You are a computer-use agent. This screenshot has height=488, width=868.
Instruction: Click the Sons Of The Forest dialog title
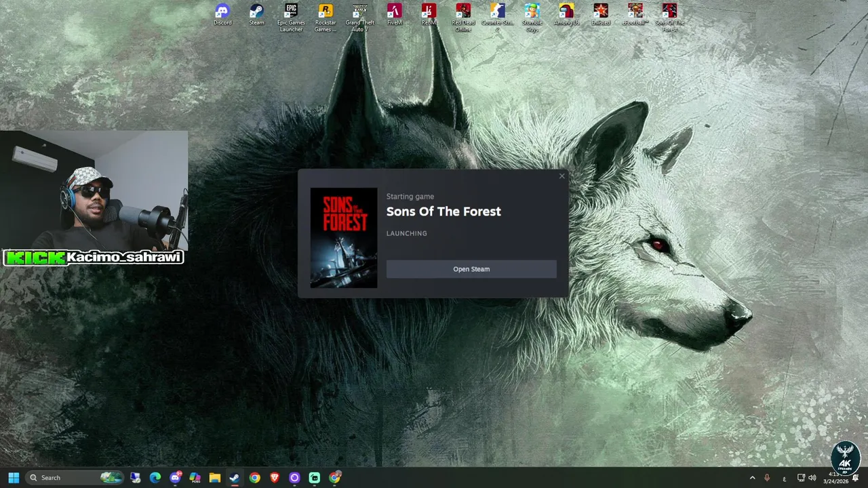point(443,211)
